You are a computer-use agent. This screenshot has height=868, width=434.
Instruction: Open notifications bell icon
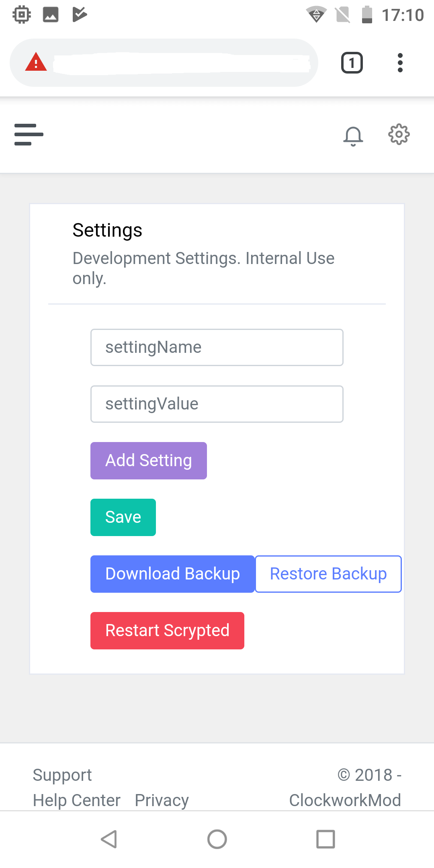point(353,136)
